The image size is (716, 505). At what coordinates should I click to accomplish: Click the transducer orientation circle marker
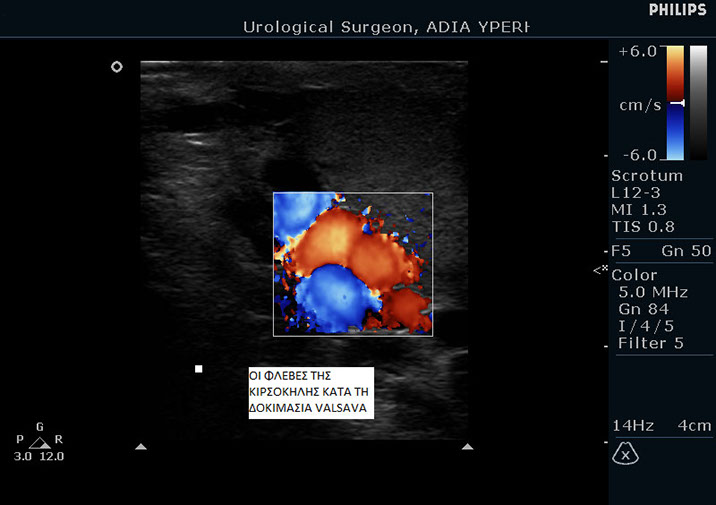117,67
